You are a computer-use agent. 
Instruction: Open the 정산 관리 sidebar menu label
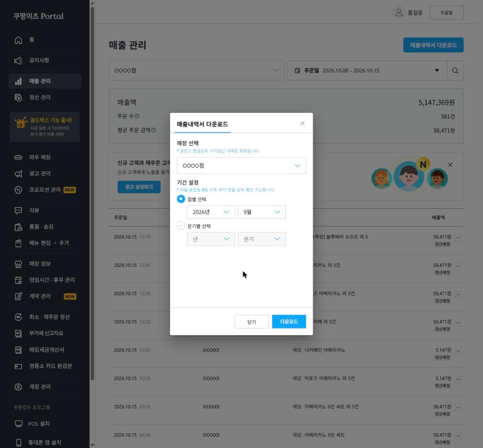pyautogui.click(x=40, y=98)
